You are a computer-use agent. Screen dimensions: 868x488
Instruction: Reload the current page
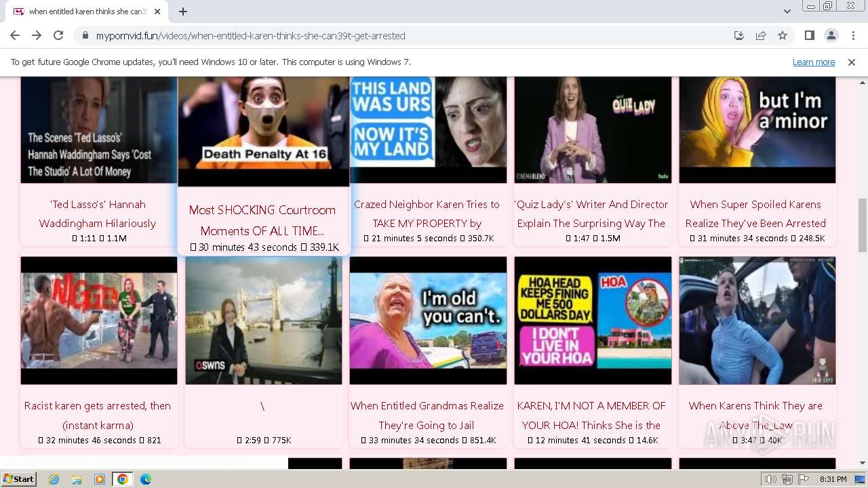[x=58, y=35]
